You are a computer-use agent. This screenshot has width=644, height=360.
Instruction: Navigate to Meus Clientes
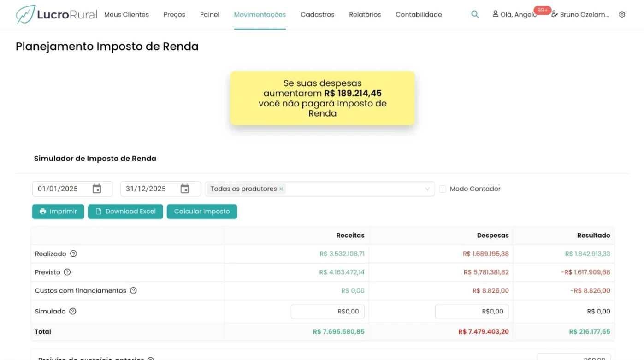click(127, 14)
